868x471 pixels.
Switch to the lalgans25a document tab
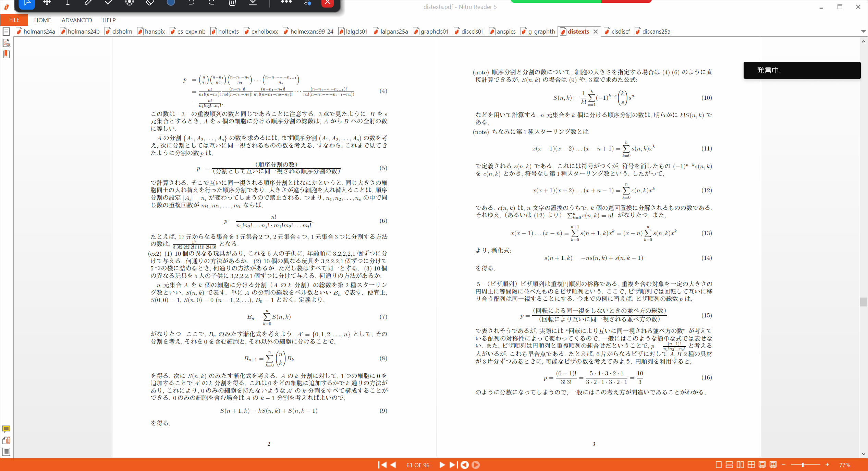(x=390, y=32)
